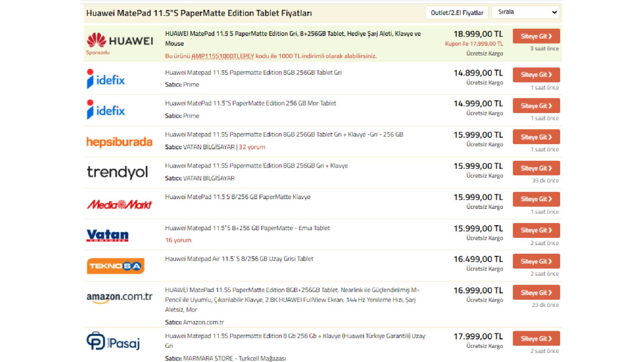Click the idefix logo for the Mor tablet
The height and width of the screenshot is (362, 644).
(x=106, y=110)
